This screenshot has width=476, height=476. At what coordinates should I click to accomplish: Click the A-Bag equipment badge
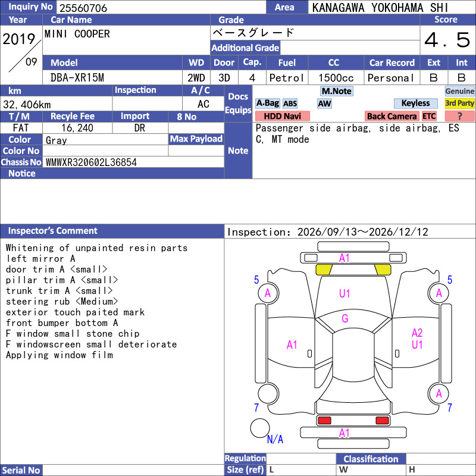pos(267,104)
